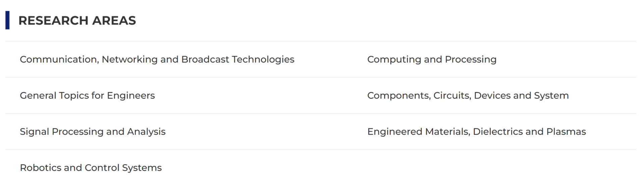Open Communication, Networking and Broadcast Technologies link
The image size is (644, 191).
[157, 60]
